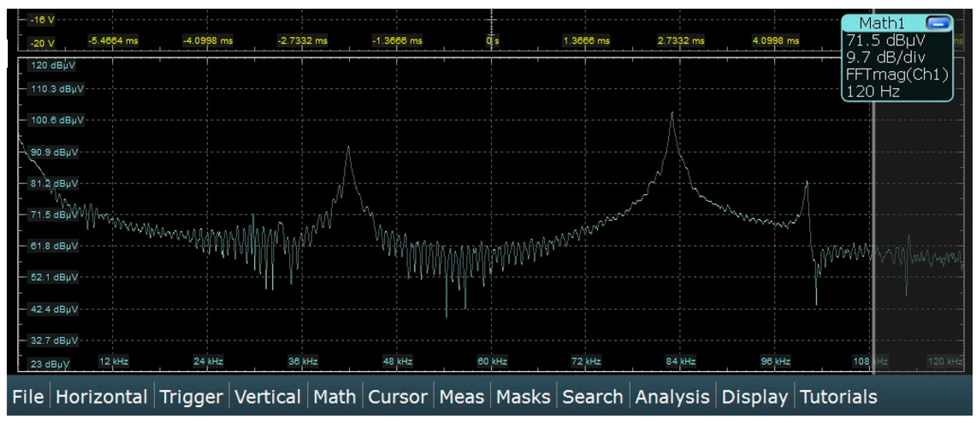Open the Cursor menu
980x423 pixels.
click(x=398, y=397)
